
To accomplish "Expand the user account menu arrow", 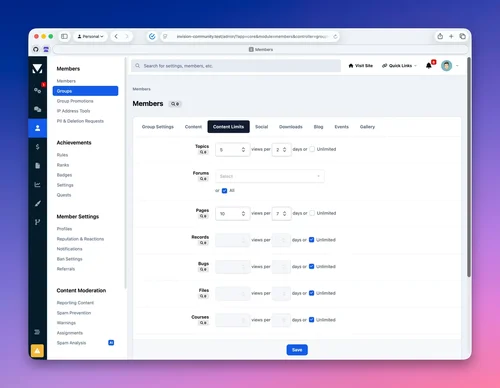I will (457, 66).
